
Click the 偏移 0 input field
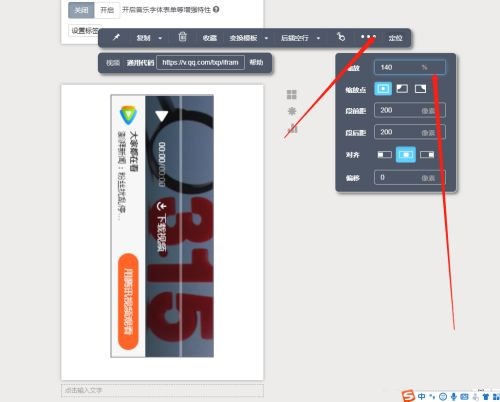pyautogui.click(x=410, y=177)
